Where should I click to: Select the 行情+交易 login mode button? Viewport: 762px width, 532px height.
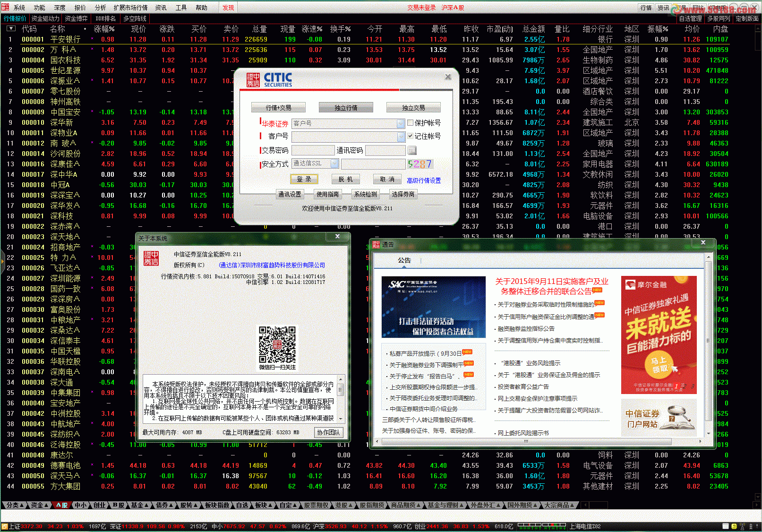click(x=278, y=107)
